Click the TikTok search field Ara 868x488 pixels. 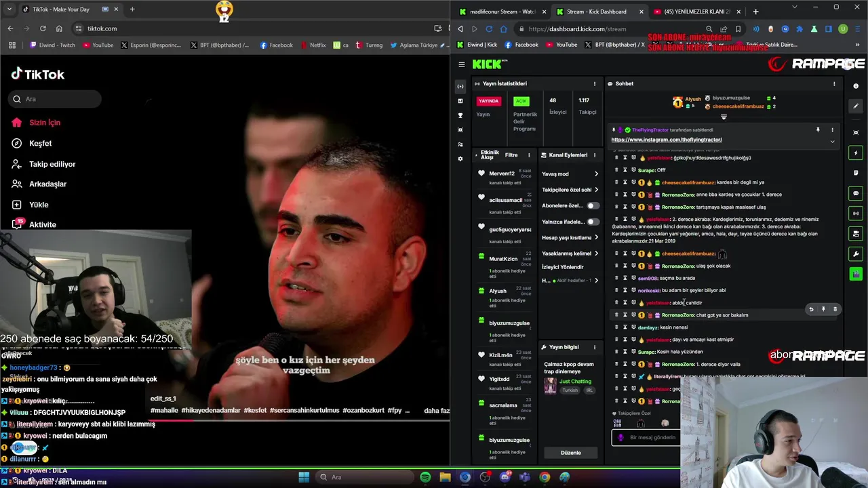click(56, 99)
